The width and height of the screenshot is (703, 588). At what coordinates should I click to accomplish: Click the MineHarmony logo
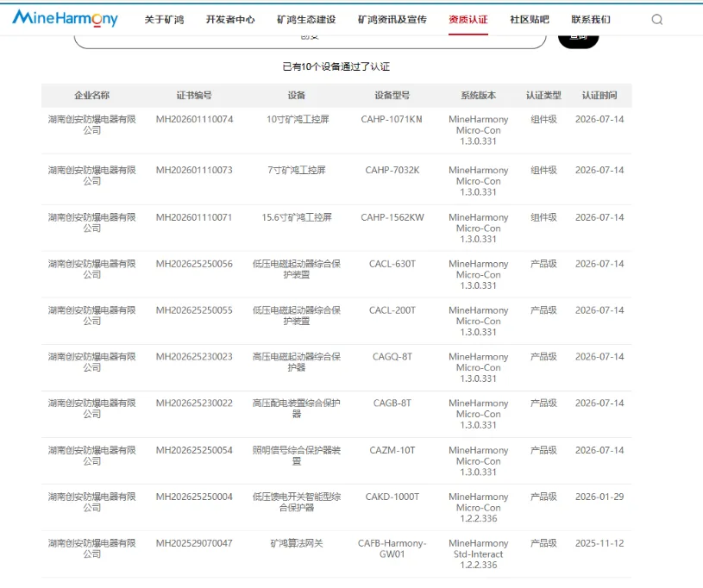coord(65,19)
